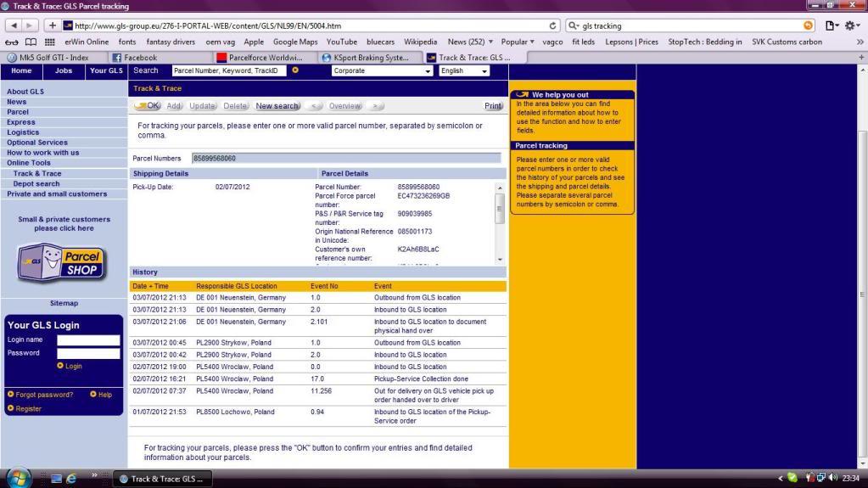The width and height of the screenshot is (868, 488).
Task: Go forward with the browser forward arrow
Action: (30, 25)
